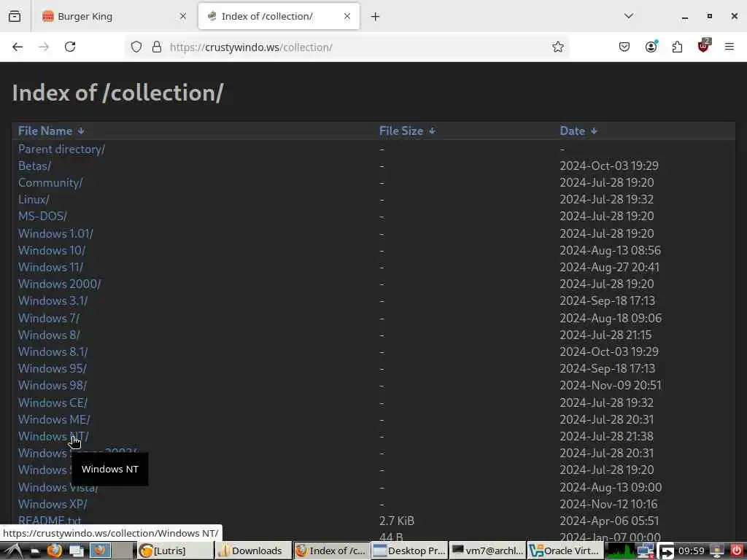This screenshot has width=747, height=560.
Task: Open the Windows CE/ folder link
Action: [53, 402]
